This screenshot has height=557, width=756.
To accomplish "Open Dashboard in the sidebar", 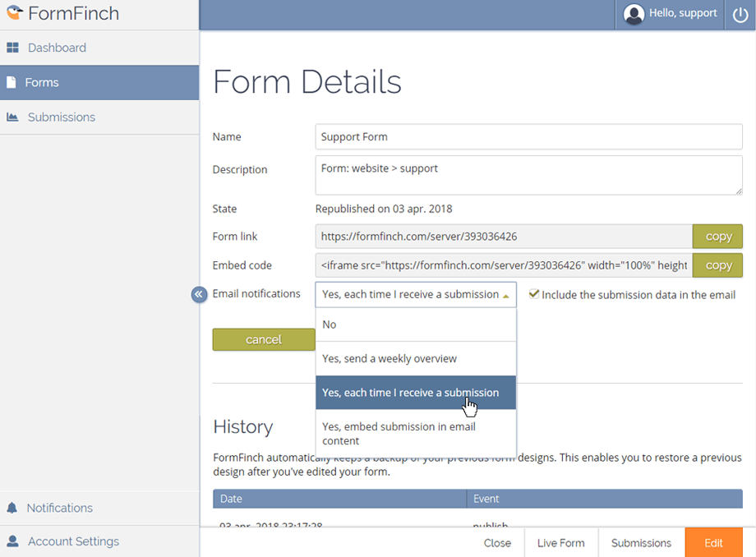I will pyautogui.click(x=99, y=48).
